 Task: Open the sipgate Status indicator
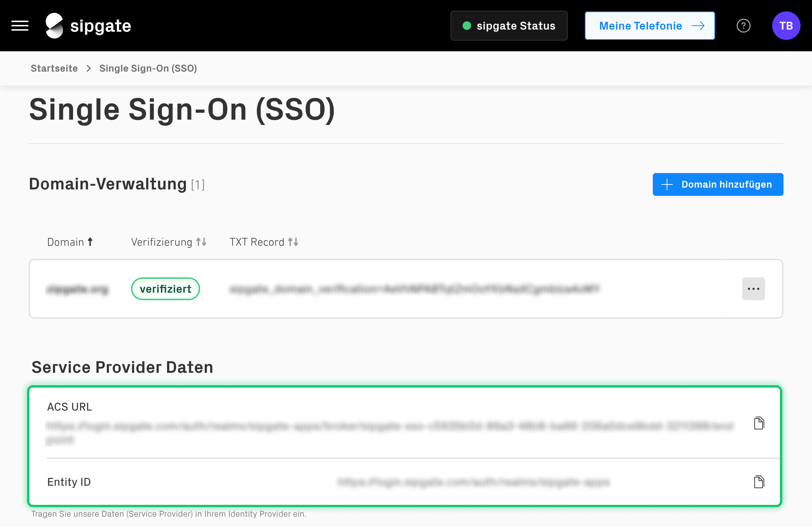point(509,26)
